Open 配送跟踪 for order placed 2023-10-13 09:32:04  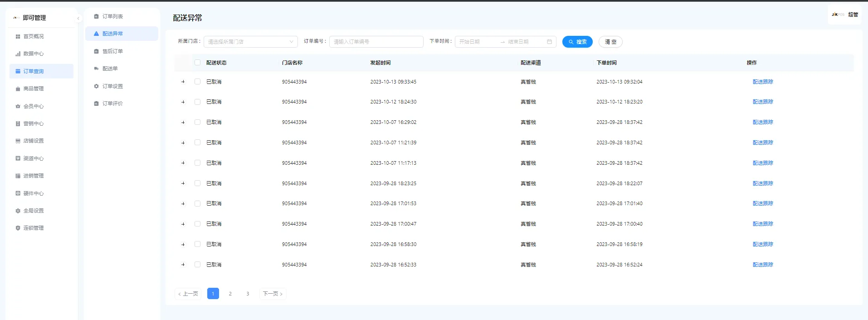pos(763,82)
